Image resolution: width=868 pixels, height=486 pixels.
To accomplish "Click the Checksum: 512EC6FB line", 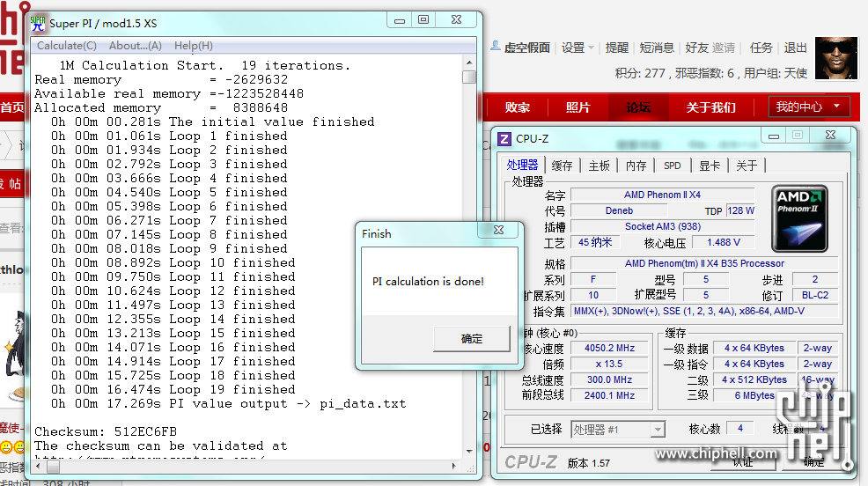I will [106, 431].
